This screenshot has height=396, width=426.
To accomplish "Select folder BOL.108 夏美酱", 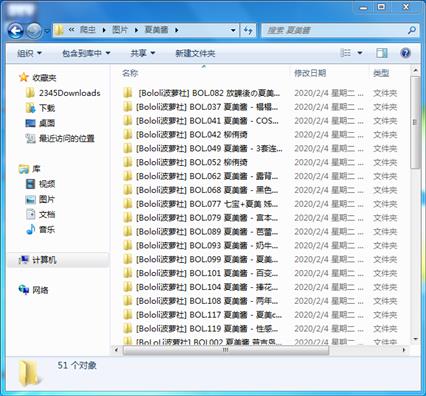I will point(207,301).
